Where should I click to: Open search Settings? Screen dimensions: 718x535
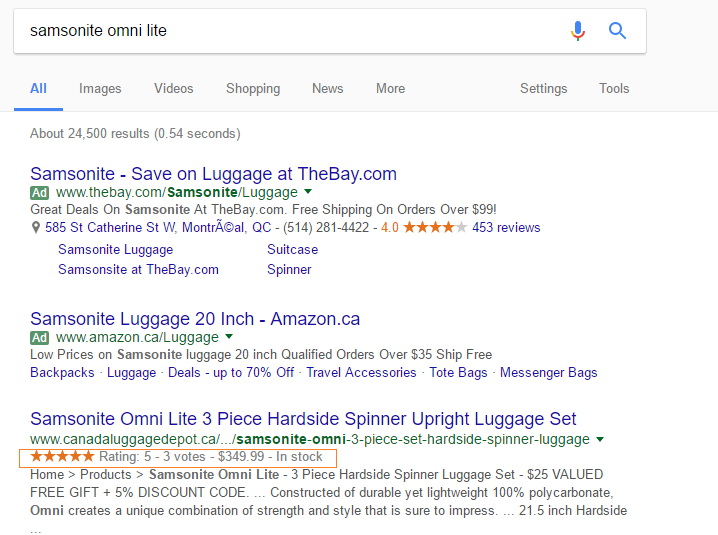click(544, 89)
